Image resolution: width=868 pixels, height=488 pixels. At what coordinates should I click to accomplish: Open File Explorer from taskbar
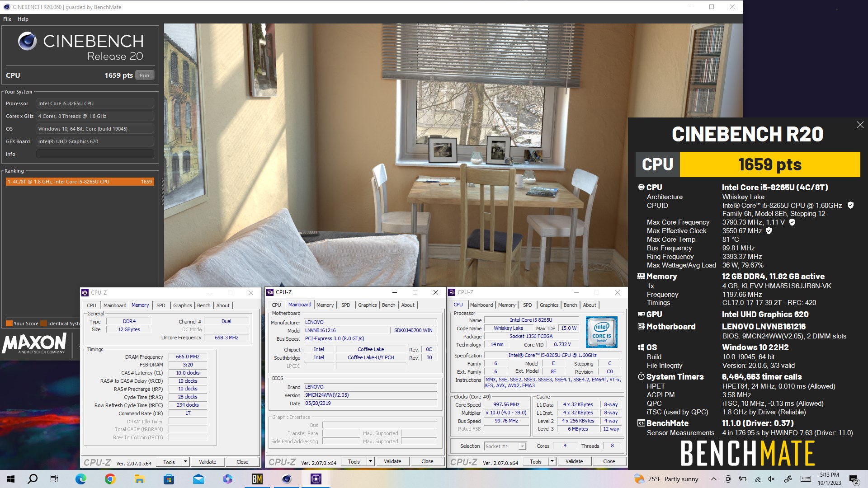(x=139, y=479)
